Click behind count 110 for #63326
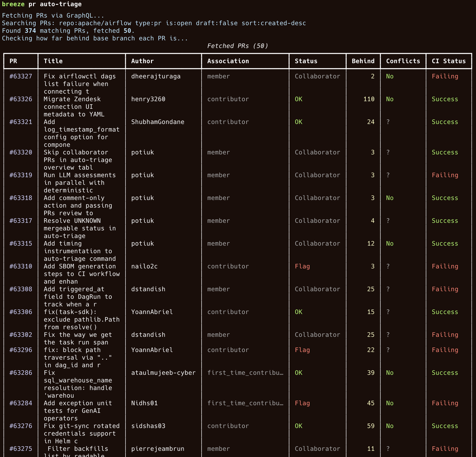Image resolution: width=476 pixels, height=457 pixels. pos(369,99)
